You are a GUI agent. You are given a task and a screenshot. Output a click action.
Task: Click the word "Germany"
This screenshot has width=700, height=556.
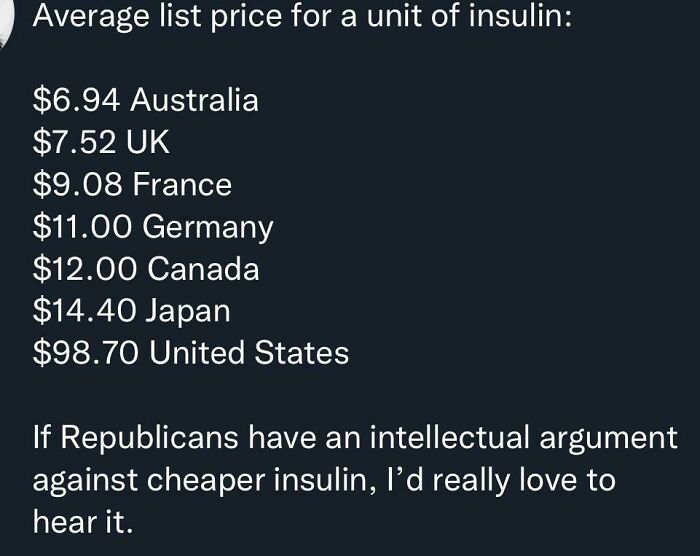(x=208, y=227)
